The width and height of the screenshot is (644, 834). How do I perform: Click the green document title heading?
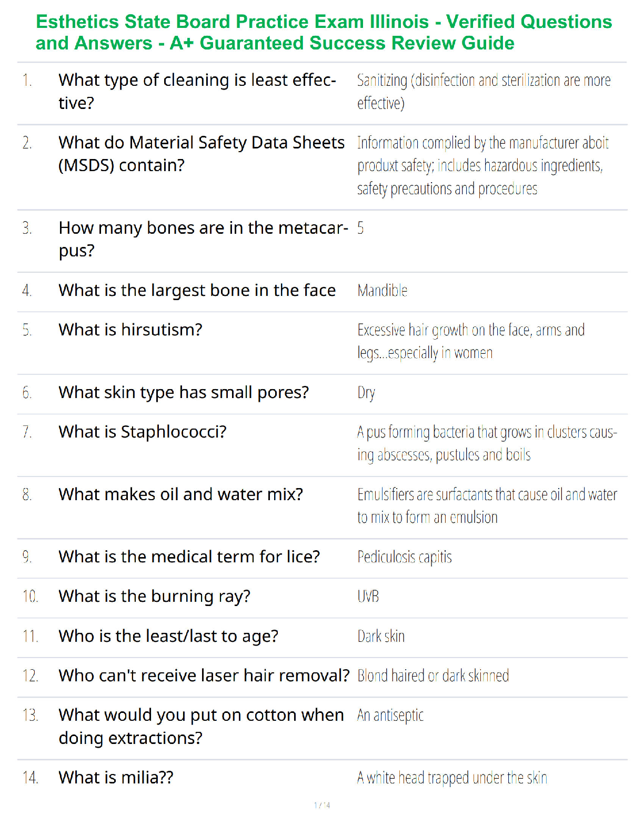pos(324,32)
